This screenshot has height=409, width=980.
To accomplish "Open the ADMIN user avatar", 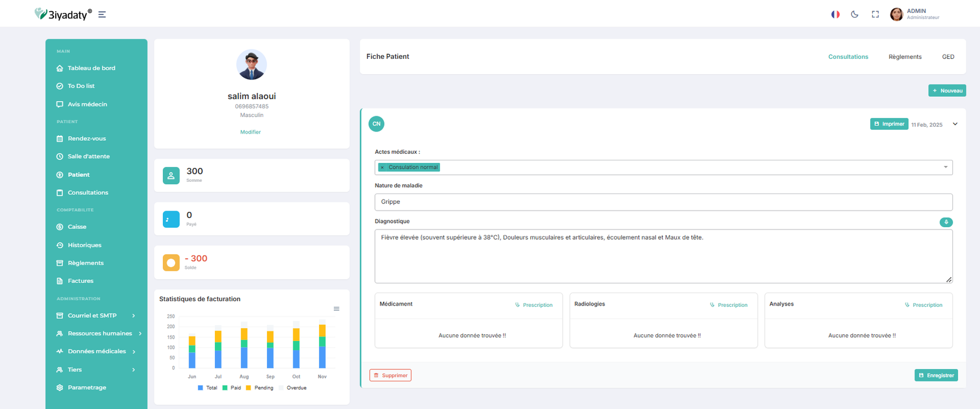I will 896,14.
